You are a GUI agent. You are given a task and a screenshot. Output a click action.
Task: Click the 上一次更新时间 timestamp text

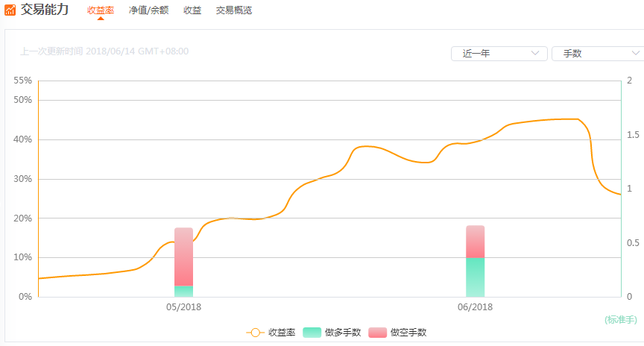(x=104, y=51)
